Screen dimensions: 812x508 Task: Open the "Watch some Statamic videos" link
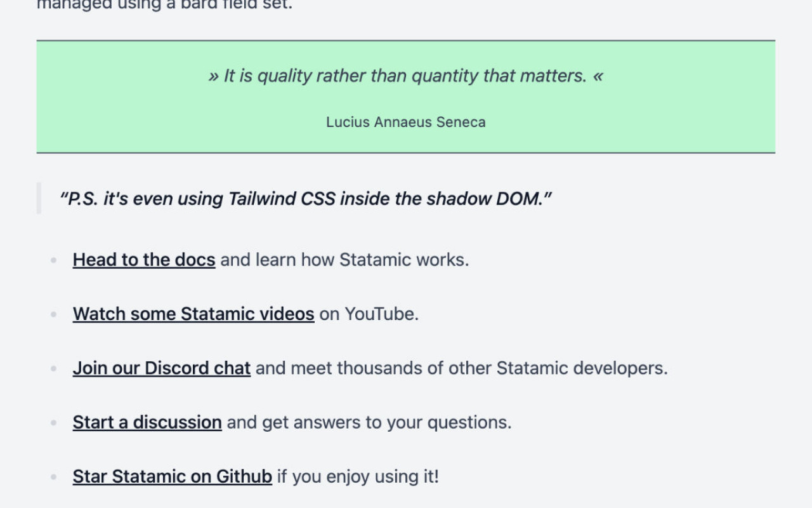pyautogui.click(x=193, y=314)
